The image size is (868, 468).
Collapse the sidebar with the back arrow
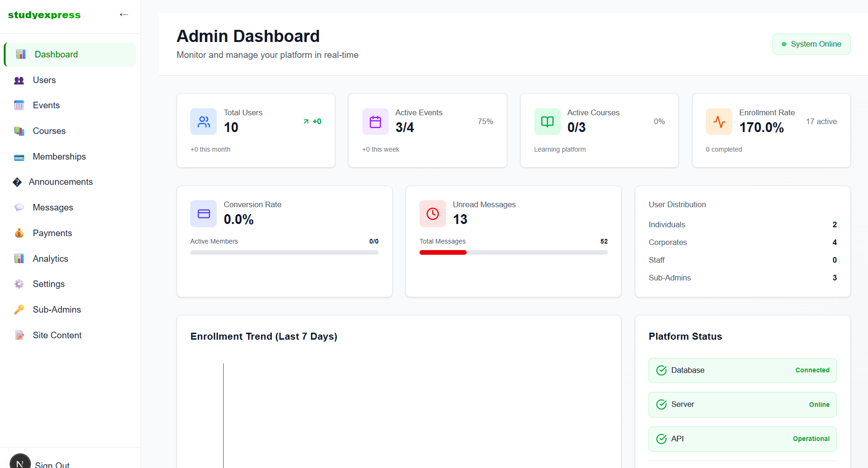click(x=124, y=14)
